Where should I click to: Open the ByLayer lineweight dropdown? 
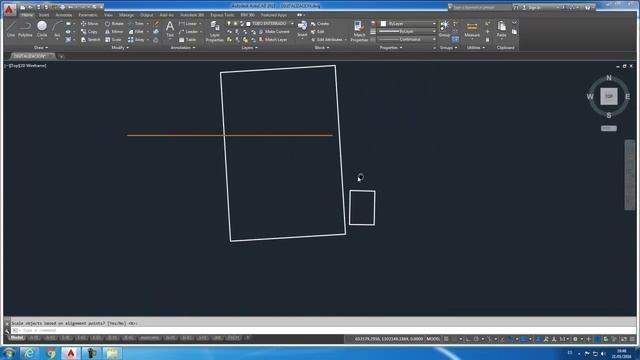click(408, 31)
